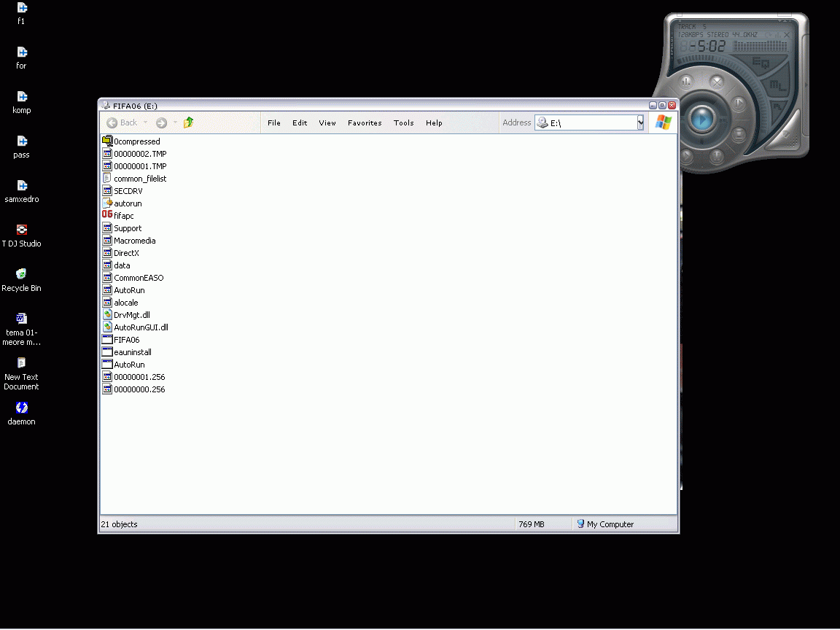Open the Favorites menu

pyautogui.click(x=365, y=122)
